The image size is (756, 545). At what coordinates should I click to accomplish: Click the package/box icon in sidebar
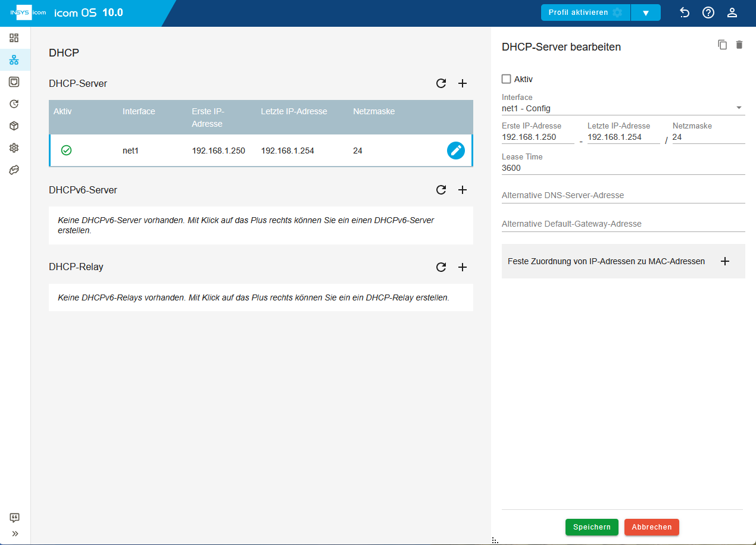click(x=14, y=126)
